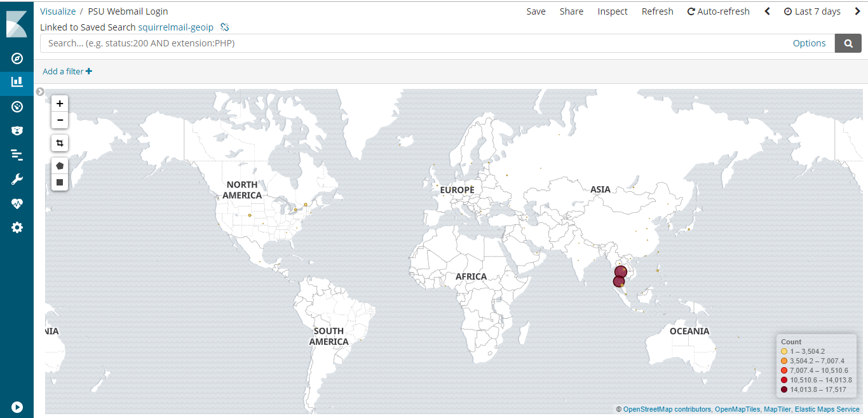The width and height of the screenshot is (868, 418).
Task: Click the map zoom out minus button
Action: (60, 120)
